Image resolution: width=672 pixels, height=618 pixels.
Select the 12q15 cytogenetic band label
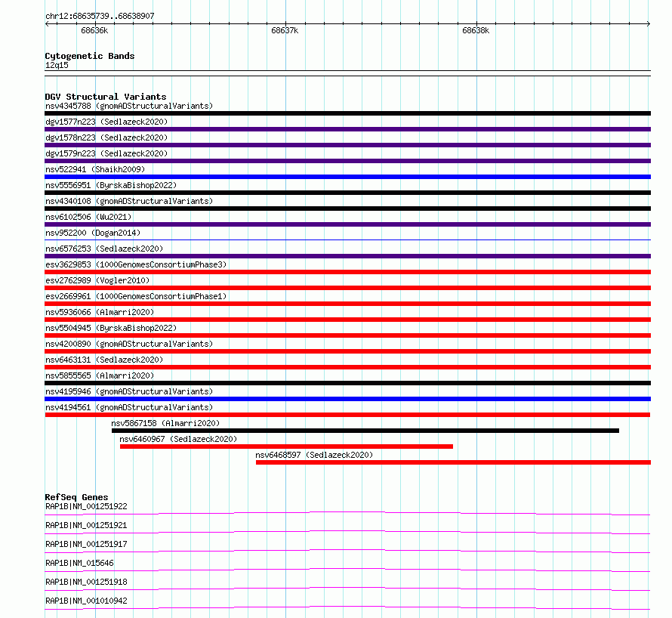(57, 65)
